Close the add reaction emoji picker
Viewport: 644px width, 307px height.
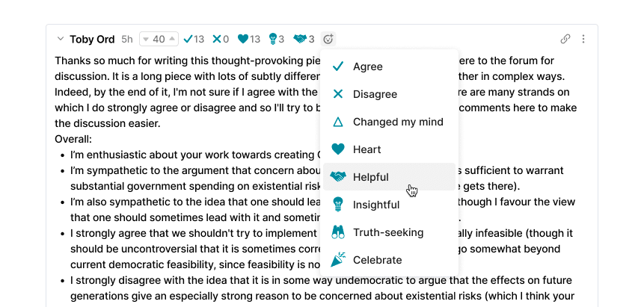(x=328, y=40)
